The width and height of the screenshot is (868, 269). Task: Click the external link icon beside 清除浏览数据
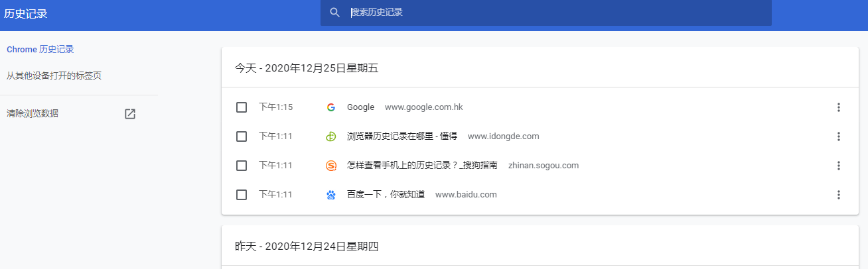130,114
